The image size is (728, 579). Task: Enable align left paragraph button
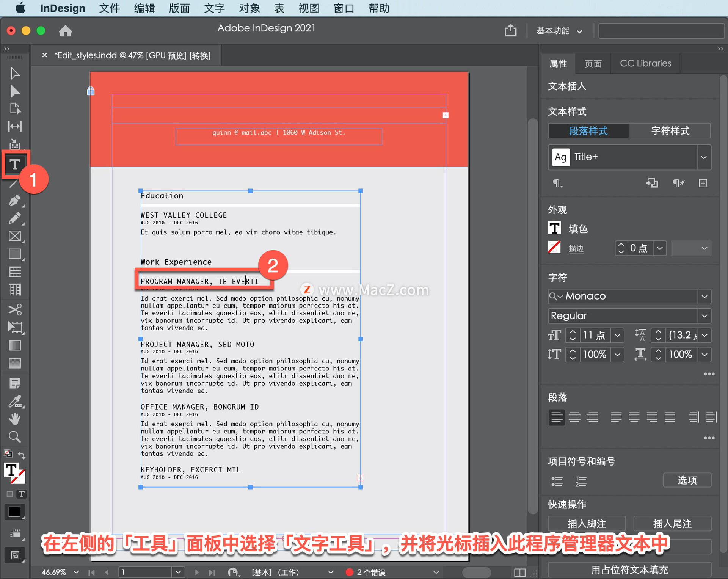point(556,417)
